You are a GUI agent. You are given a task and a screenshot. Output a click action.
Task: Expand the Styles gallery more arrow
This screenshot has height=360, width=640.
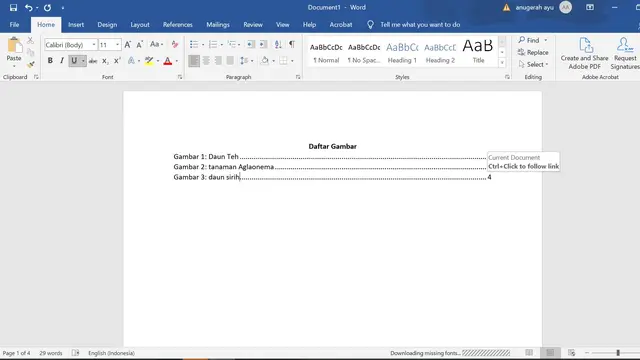[502, 63]
